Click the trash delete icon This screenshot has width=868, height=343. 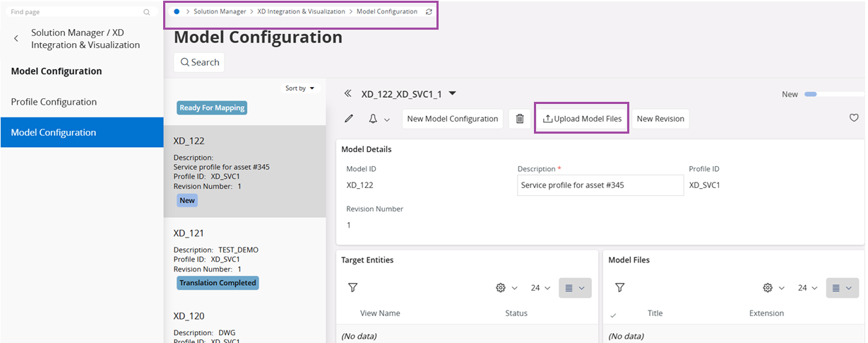519,119
